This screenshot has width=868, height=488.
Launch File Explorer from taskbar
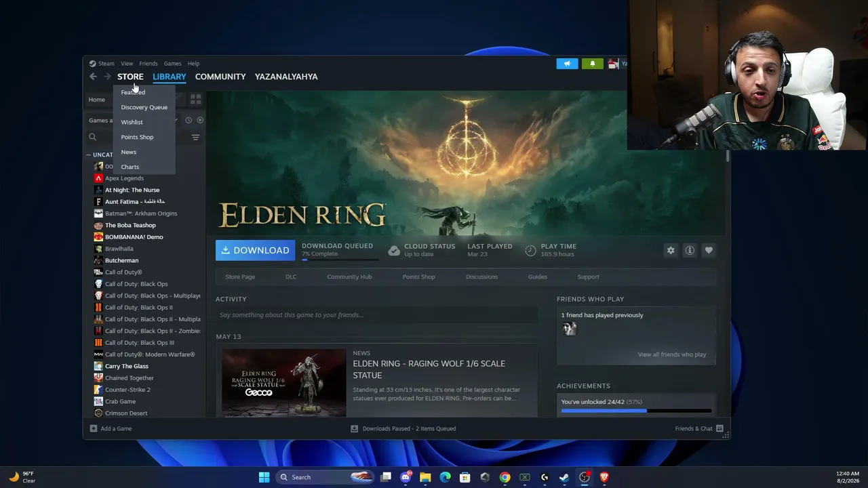[x=425, y=477]
